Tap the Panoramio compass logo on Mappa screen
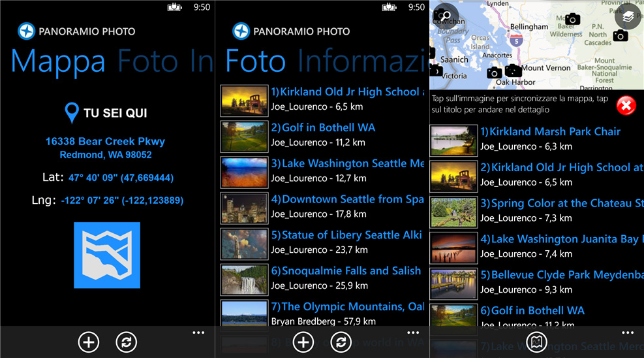644x358 pixels. point(26,31)
